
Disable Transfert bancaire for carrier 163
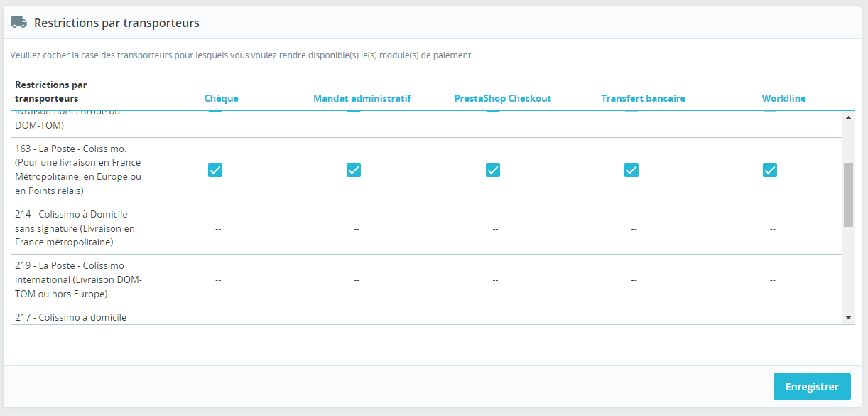point(631,170)
